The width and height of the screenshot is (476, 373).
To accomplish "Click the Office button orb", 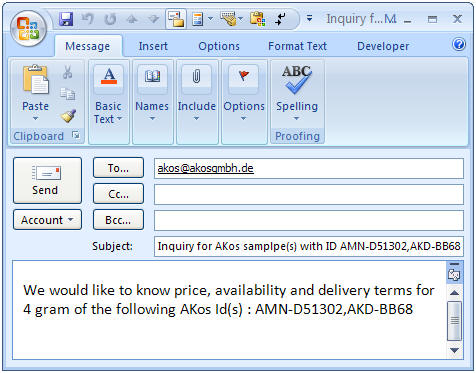I will pos(28,28).
